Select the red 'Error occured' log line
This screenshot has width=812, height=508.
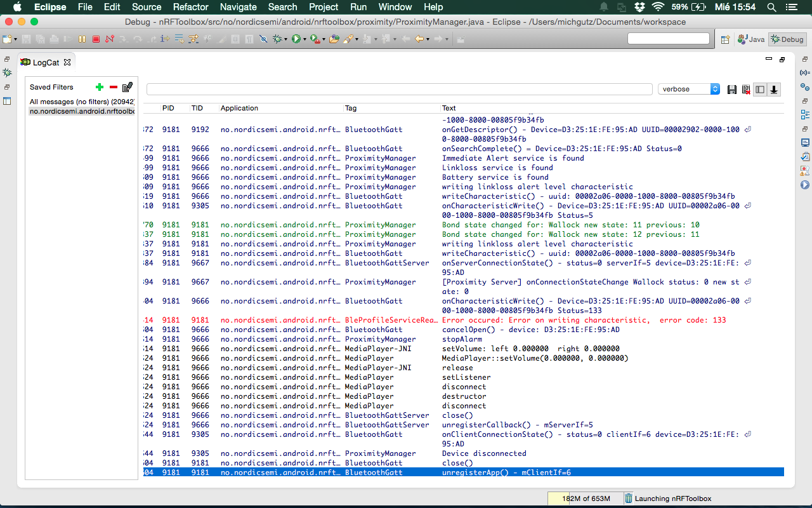pyautogui.click(x=464, y=320)
